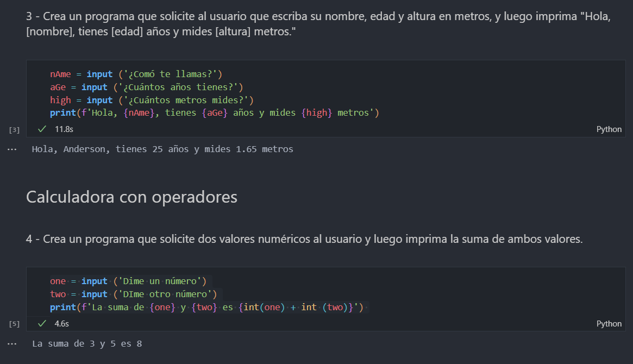Place cursor in "two = input" line
Image resolution: width=633 pixels, height=364 pixels.
[x=134, y=294]
